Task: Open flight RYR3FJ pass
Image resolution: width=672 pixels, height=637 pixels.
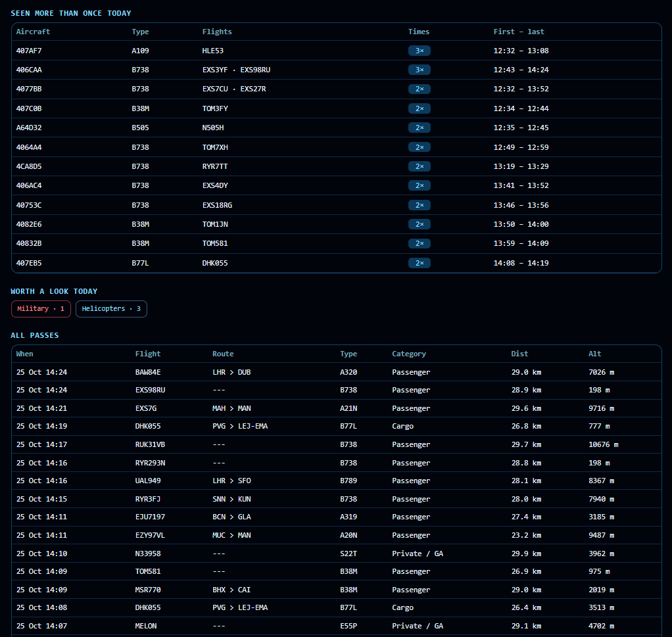Action: click(337, 499)
